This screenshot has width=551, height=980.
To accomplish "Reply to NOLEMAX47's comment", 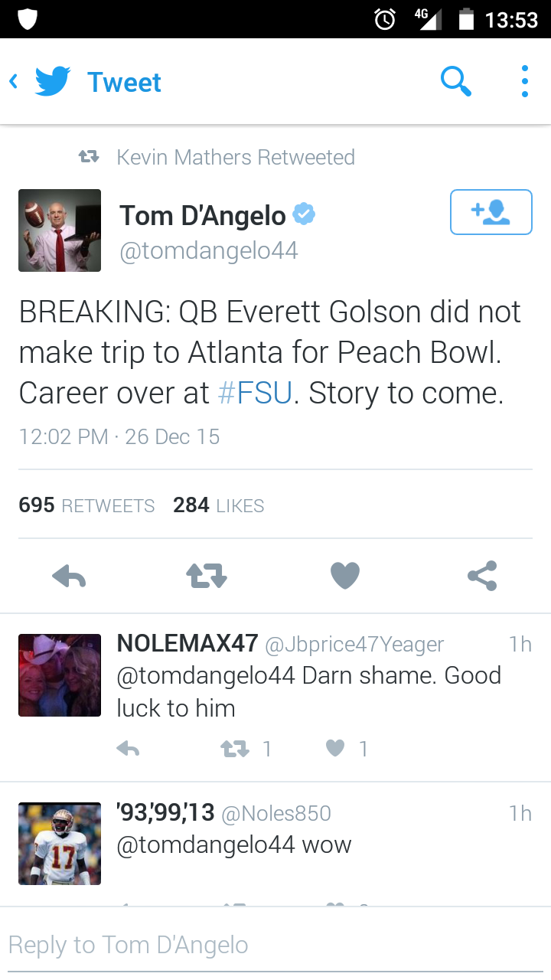I will point(128,749).
